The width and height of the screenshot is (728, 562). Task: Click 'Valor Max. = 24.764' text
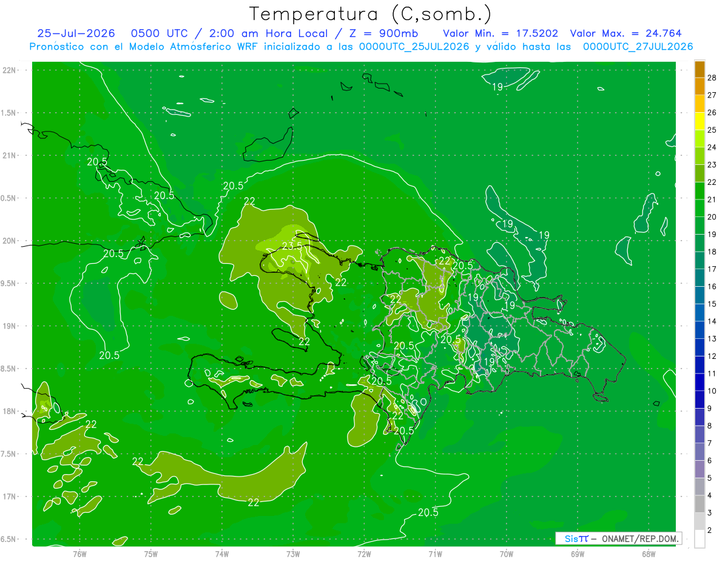coord(626,33)
